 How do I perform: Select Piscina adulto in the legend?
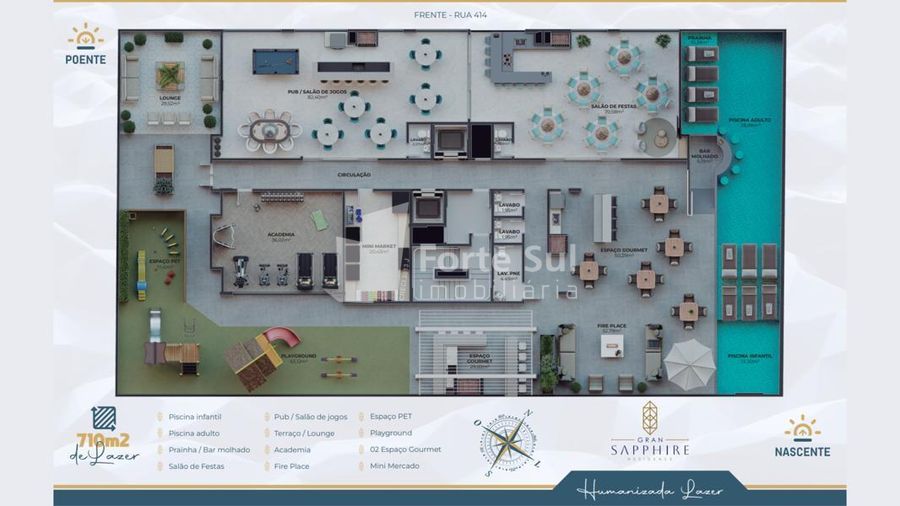(194, 434)
